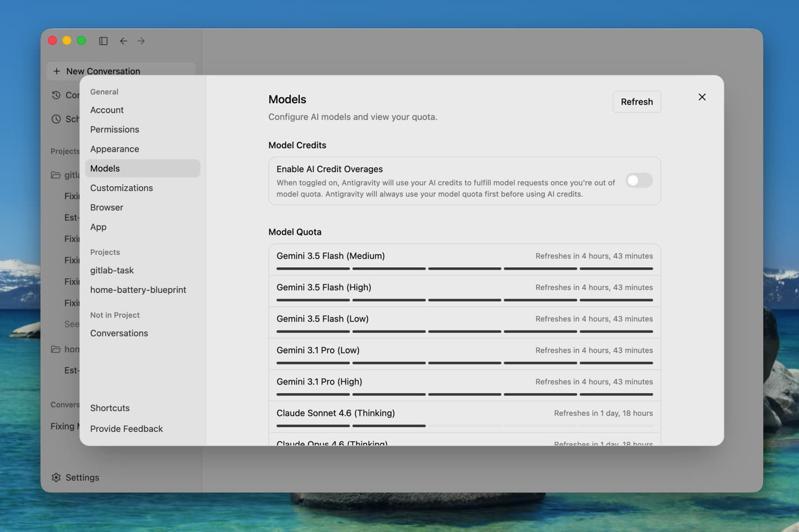This screenshot has height=532, width=799.
Task: Click the Gemini 3.5 Flash (Medium) model name
Action: coord(331,256)
